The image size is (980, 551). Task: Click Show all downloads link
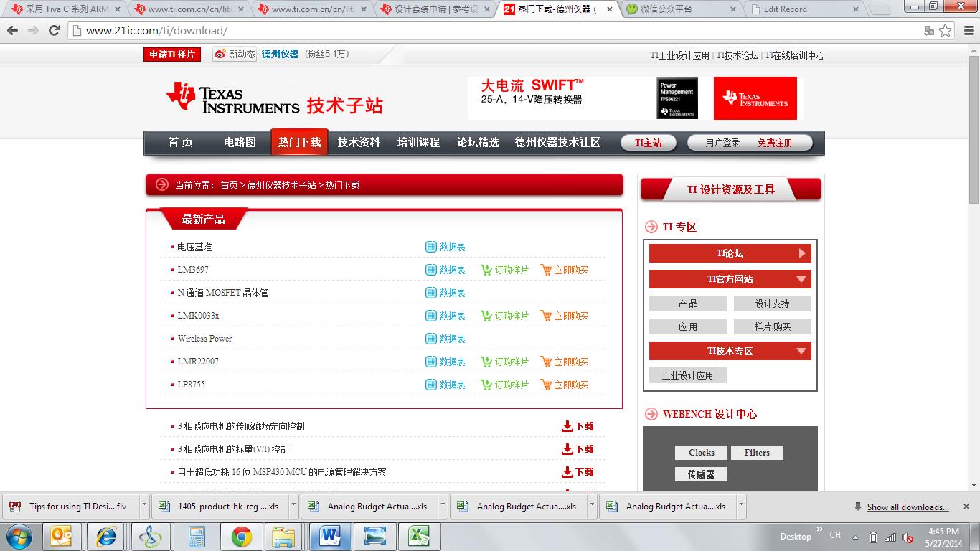(908, 507)
